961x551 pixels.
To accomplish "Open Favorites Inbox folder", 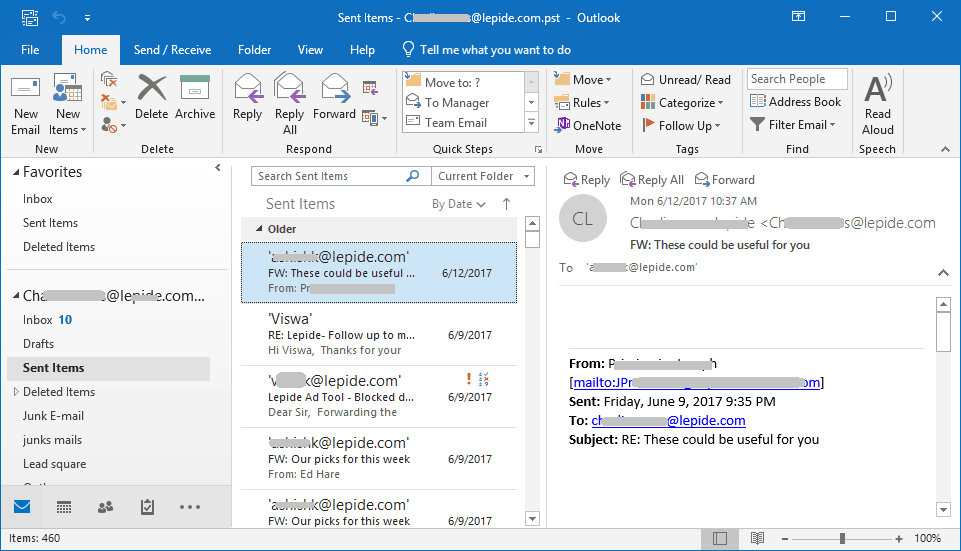I will coord(37,199).
